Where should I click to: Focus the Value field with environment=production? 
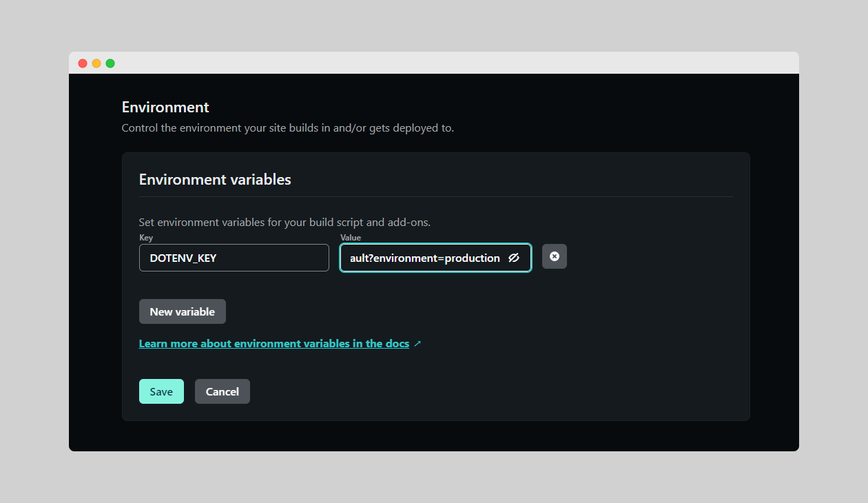click(435, 258)
